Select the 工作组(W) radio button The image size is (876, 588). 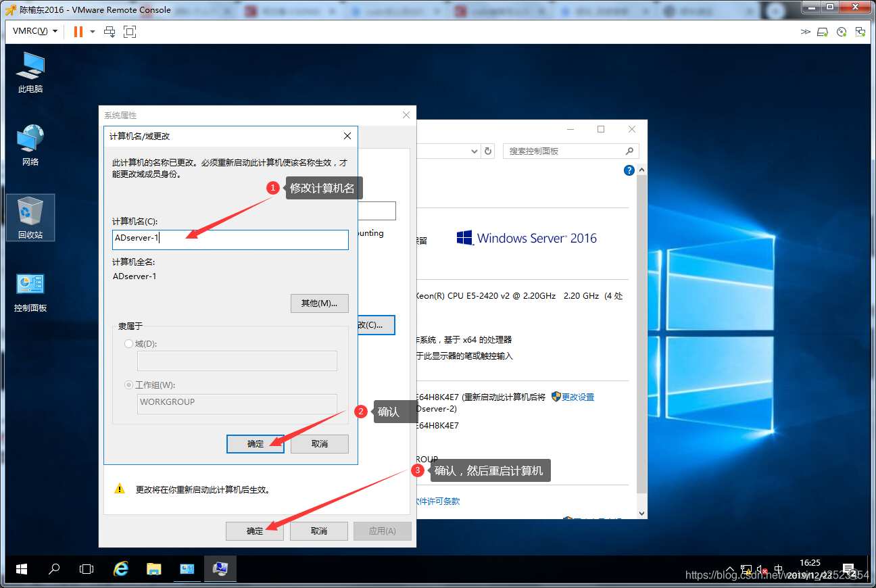[129, 385]
